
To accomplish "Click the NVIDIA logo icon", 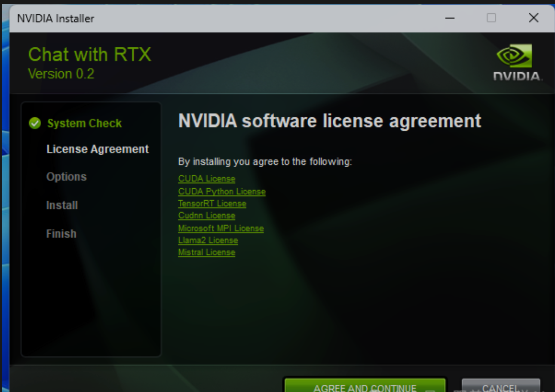I will (x=518, y=63).
